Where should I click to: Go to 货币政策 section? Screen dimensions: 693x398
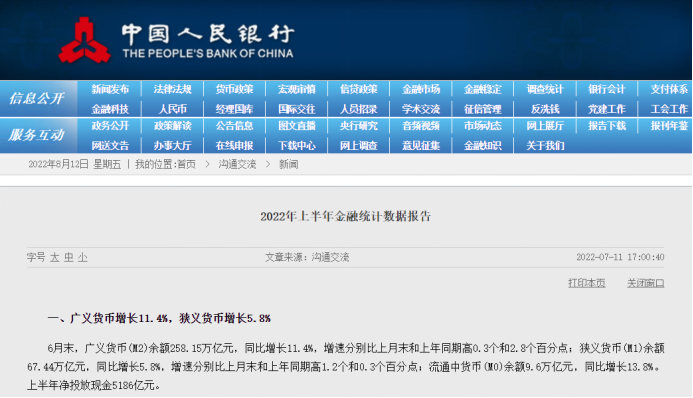coord(234,89)
